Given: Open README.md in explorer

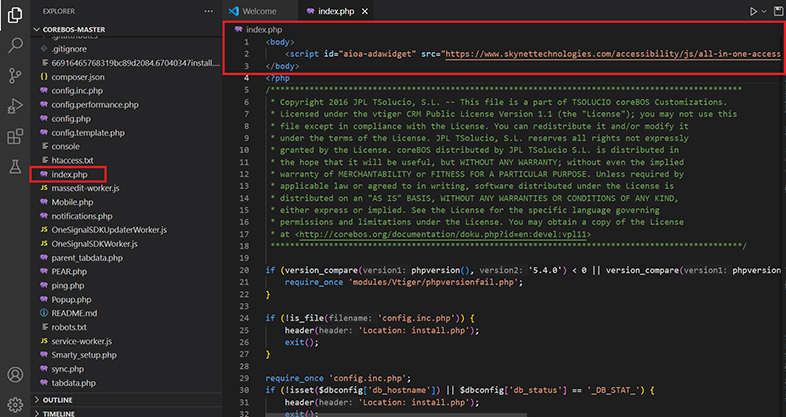Looking at the screenshot, I should coord(74,313).
